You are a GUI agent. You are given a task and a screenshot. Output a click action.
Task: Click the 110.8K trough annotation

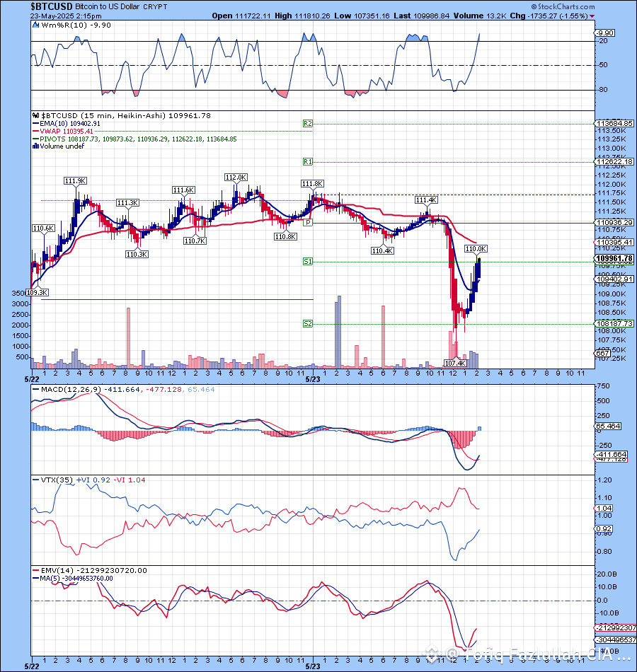click(x=286, y=236)
